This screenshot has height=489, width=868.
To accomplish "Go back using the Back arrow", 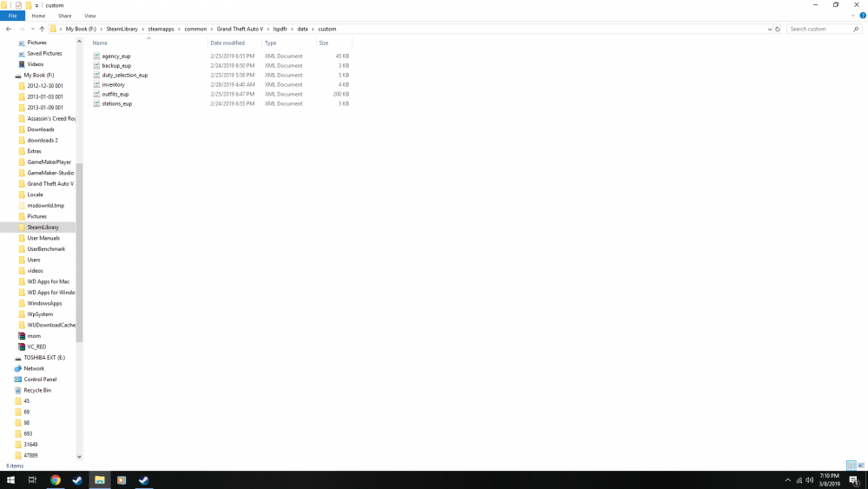I will (9, 29).
